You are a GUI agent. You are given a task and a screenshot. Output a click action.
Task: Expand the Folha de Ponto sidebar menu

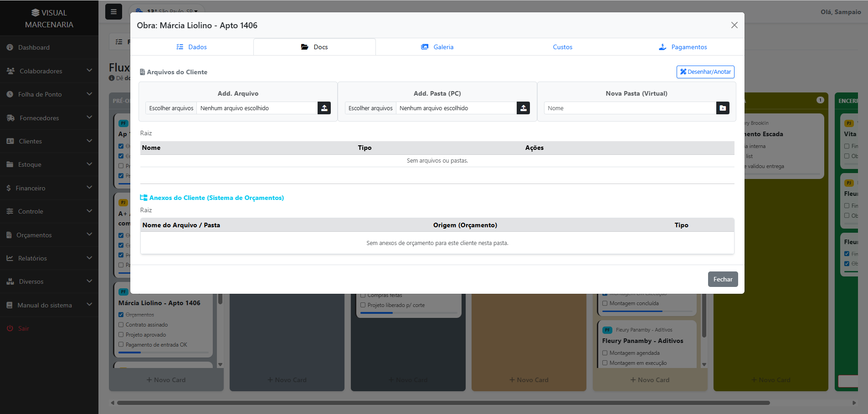pos(89,94)
